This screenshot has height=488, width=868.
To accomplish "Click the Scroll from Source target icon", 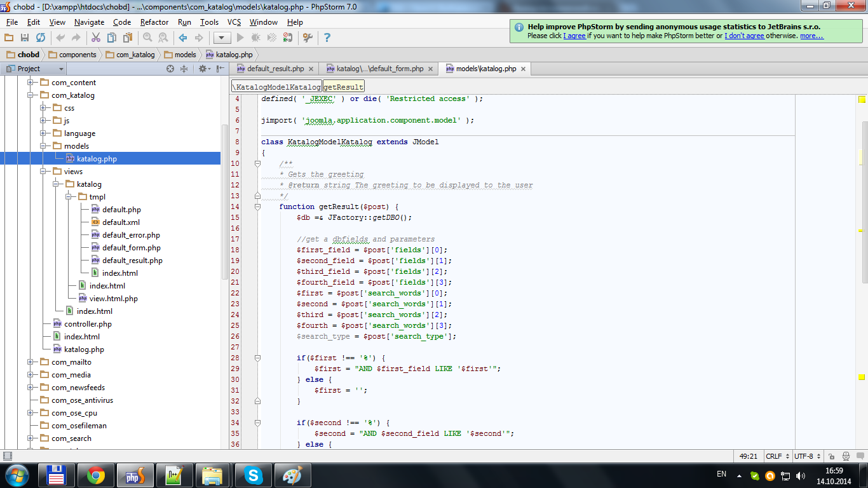I will click(170, 69).
